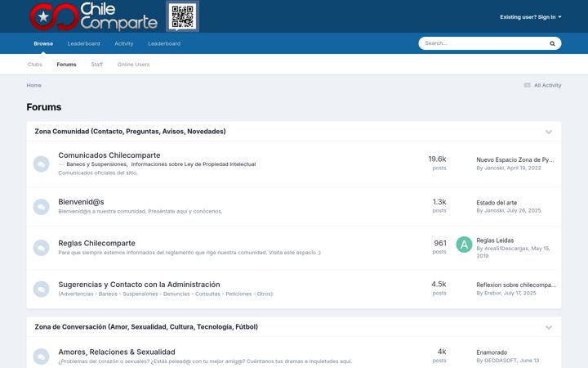
Task: Submit search with magnifying glass icon
Action: click(x=552, y=43)
